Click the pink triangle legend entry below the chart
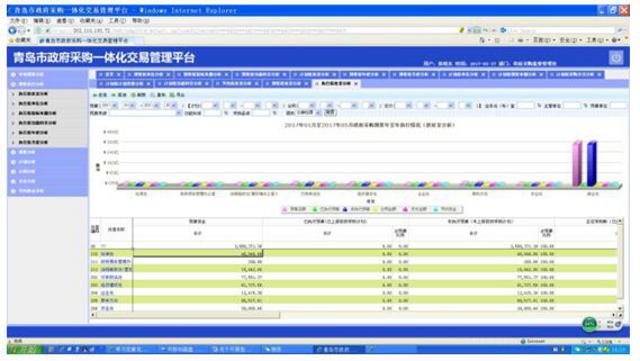Screen dimensions: 640x361 [x=294, y=209]
